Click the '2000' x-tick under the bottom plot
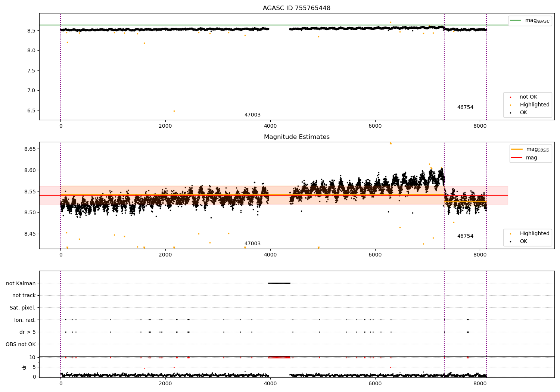Screen dimensions: 560x392 pos(165,384)
